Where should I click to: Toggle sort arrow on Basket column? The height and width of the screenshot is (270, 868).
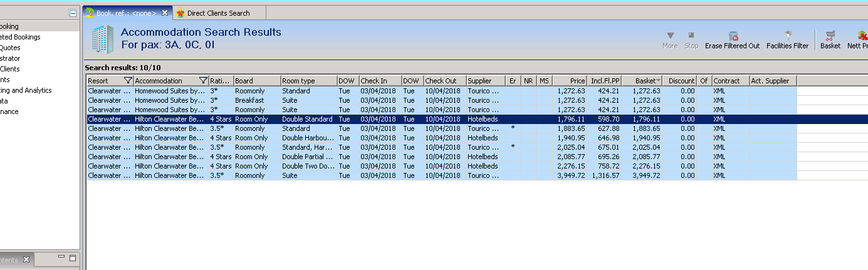(x=658, y=81)
